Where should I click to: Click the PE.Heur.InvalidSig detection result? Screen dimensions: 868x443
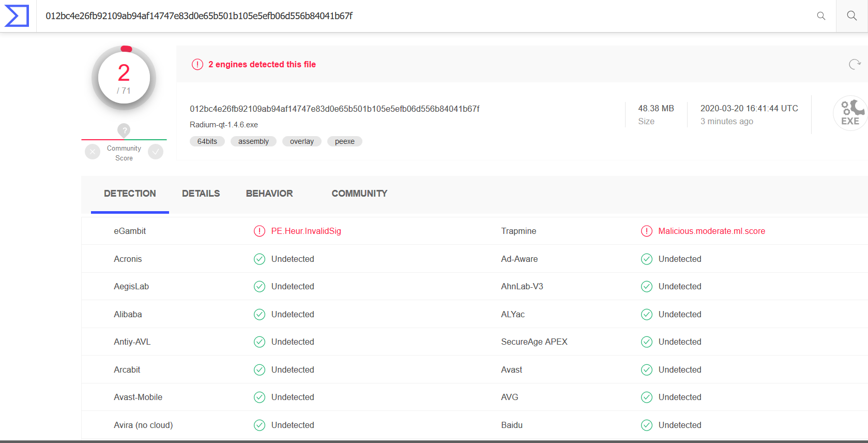(x=306, y=231)
